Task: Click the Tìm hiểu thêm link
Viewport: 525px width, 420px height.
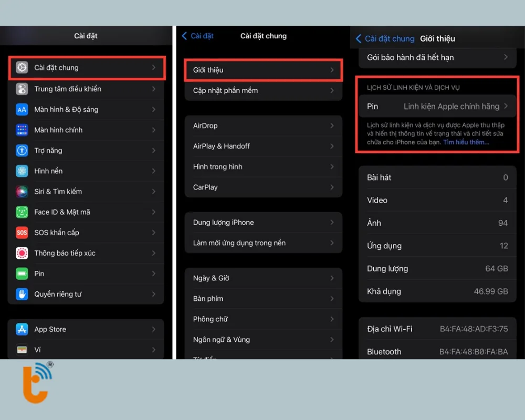Action: [466, 142]
